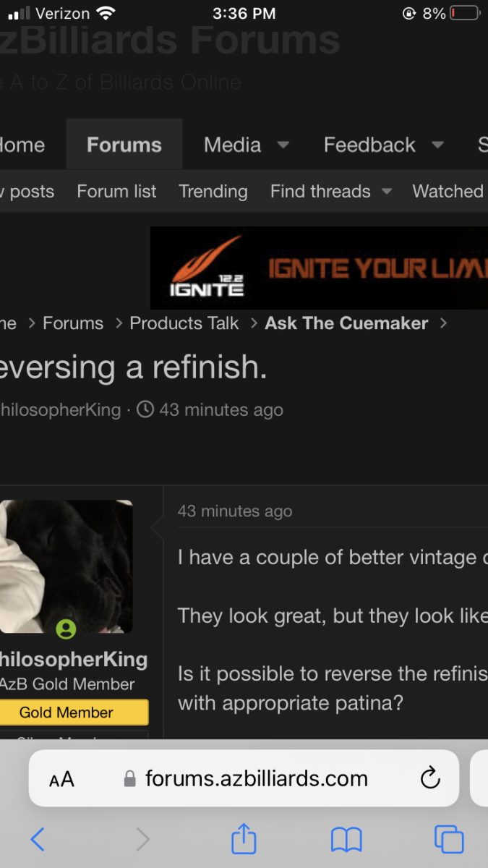Expand the Find threads dropdown arrow

(387, 192)
